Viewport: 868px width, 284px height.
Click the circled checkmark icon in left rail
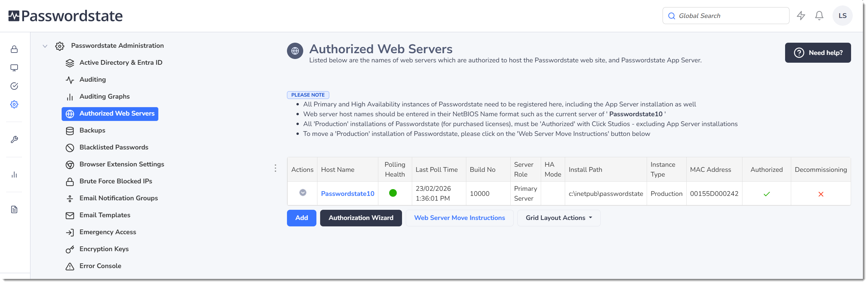[x=14, y=86]
